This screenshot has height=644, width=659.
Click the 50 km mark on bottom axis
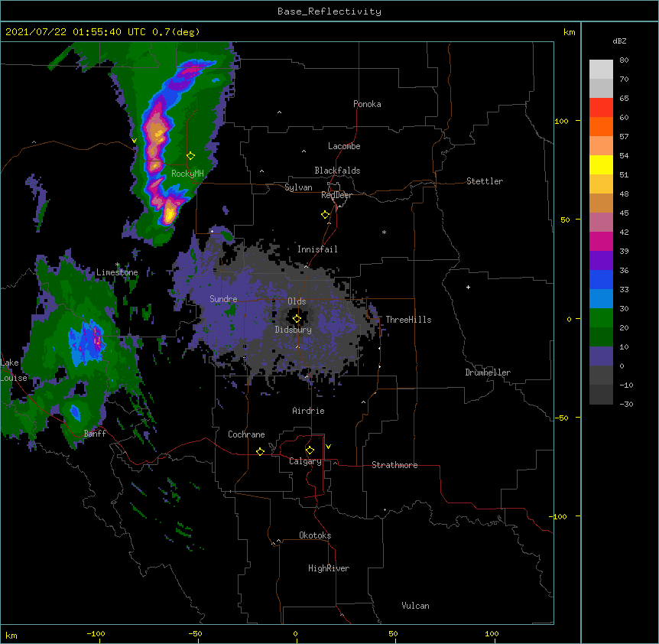pos(393,633)
